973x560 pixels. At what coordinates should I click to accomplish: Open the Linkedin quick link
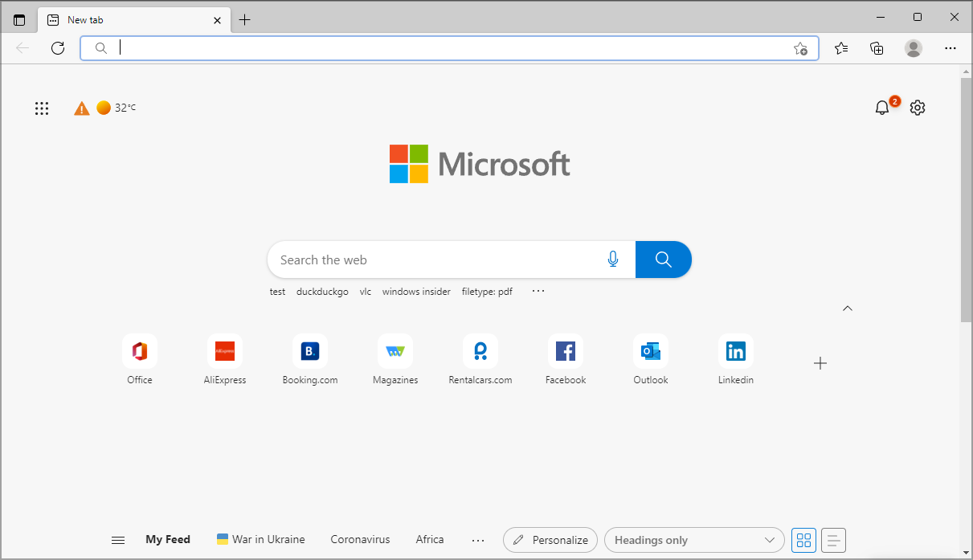click(x=736, y=360)
